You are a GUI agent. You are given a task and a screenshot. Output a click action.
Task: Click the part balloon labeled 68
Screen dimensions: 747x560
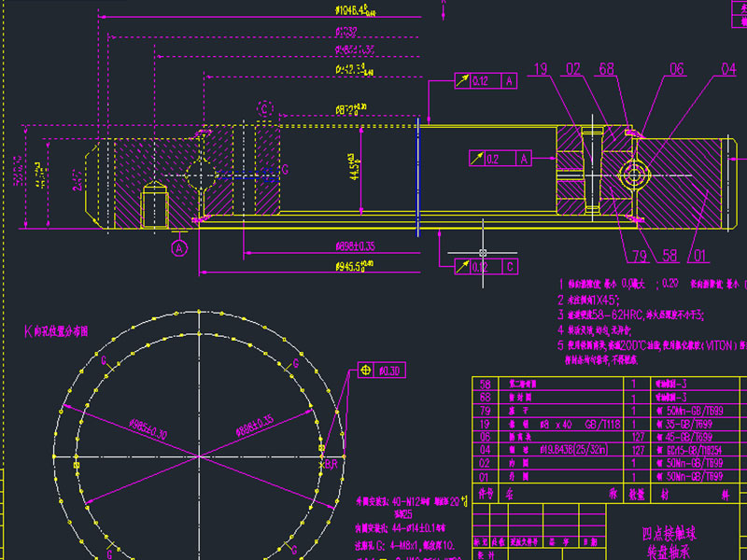click(606, 69)
